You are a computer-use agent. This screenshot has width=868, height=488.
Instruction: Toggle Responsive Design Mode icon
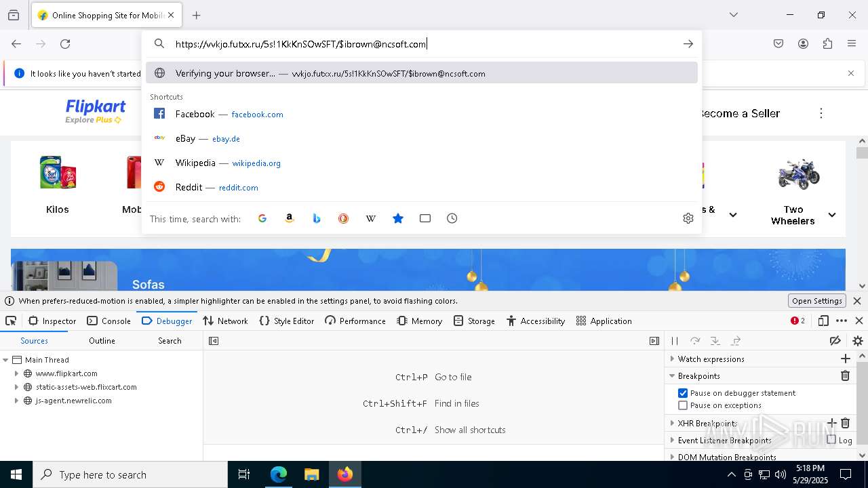click(x=823, y=321)
